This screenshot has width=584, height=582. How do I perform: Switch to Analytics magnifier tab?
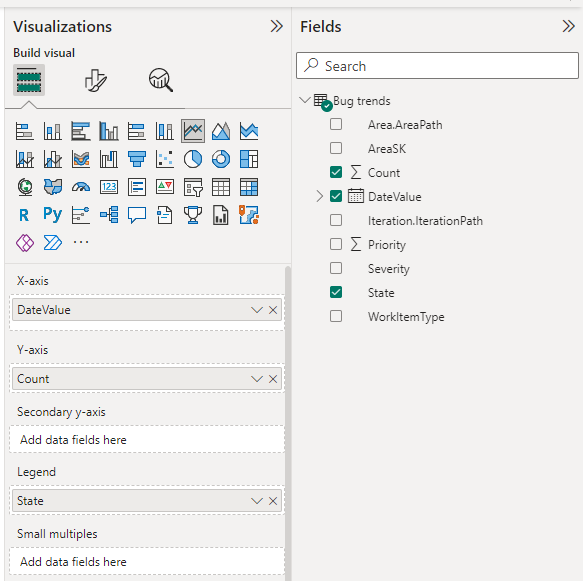(x=161, y=80)
